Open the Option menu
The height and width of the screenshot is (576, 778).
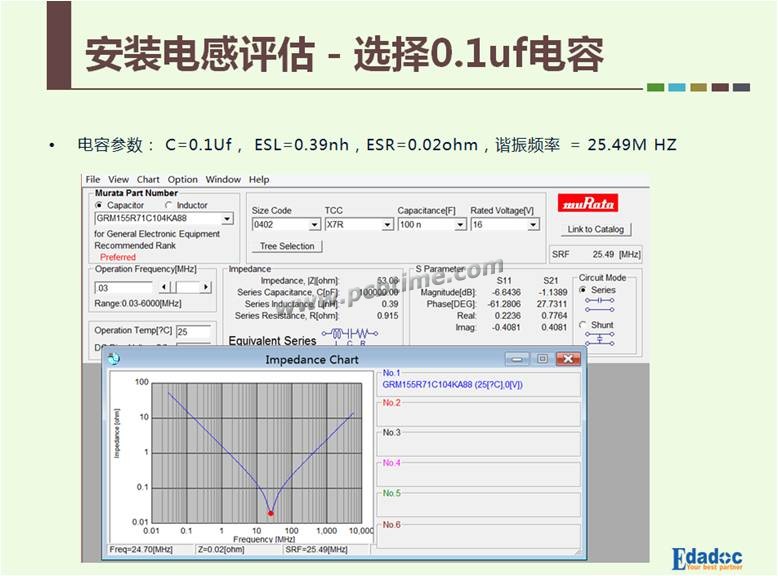click(183, 180)
